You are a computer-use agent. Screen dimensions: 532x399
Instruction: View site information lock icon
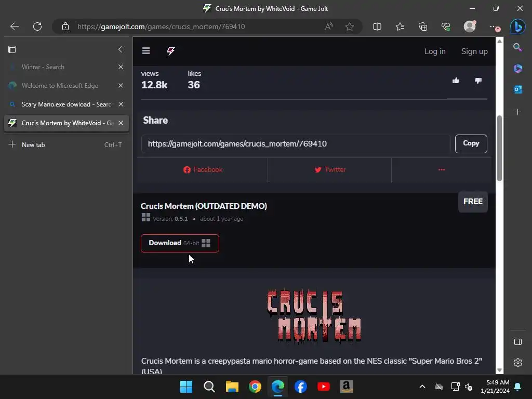pos(65,26)
